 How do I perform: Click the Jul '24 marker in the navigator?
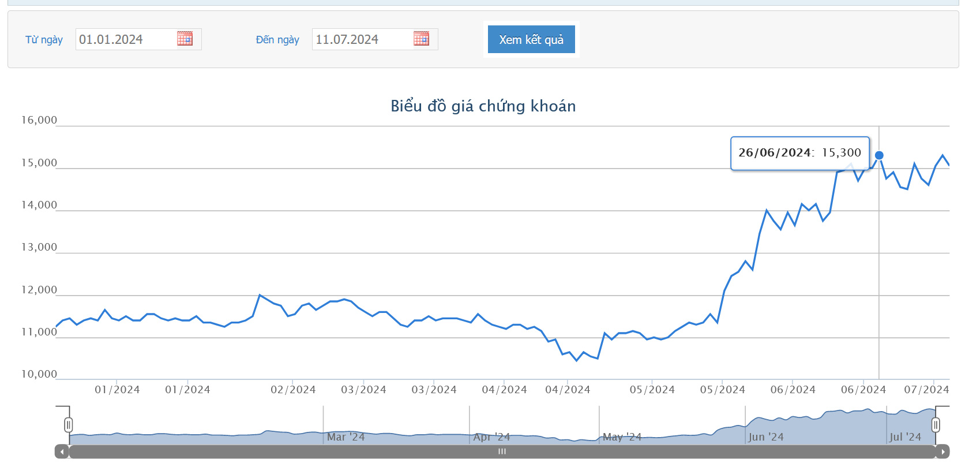[x=905, y=437]
